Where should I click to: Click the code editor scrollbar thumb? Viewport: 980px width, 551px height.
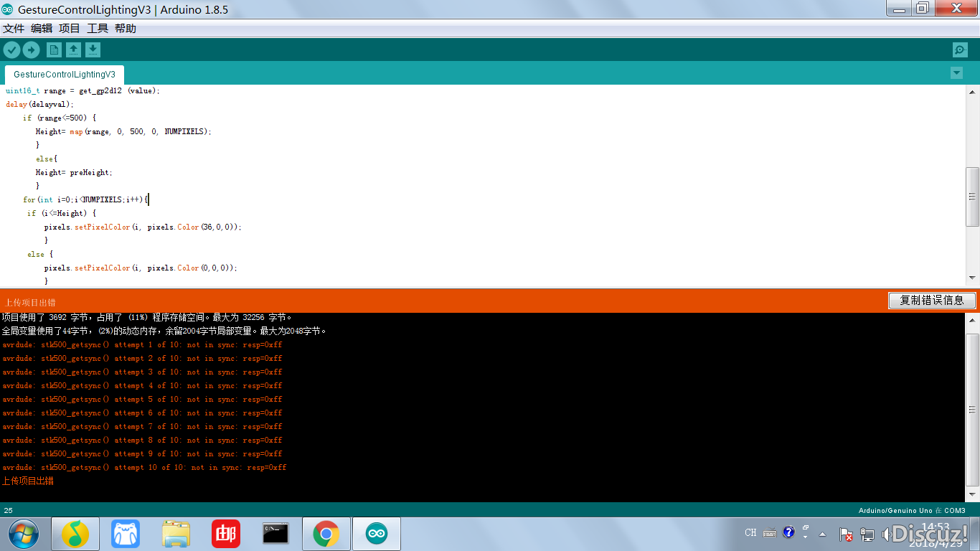tap(973, 197)
